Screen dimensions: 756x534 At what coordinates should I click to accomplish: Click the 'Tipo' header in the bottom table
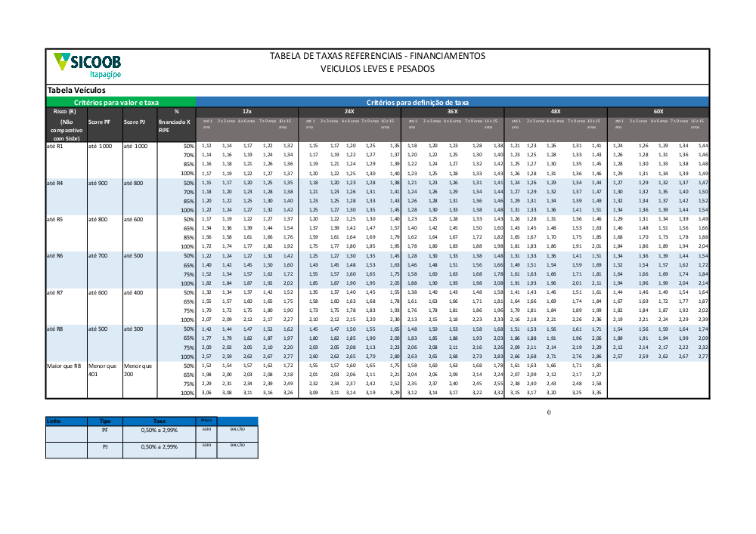coord(105,421)
